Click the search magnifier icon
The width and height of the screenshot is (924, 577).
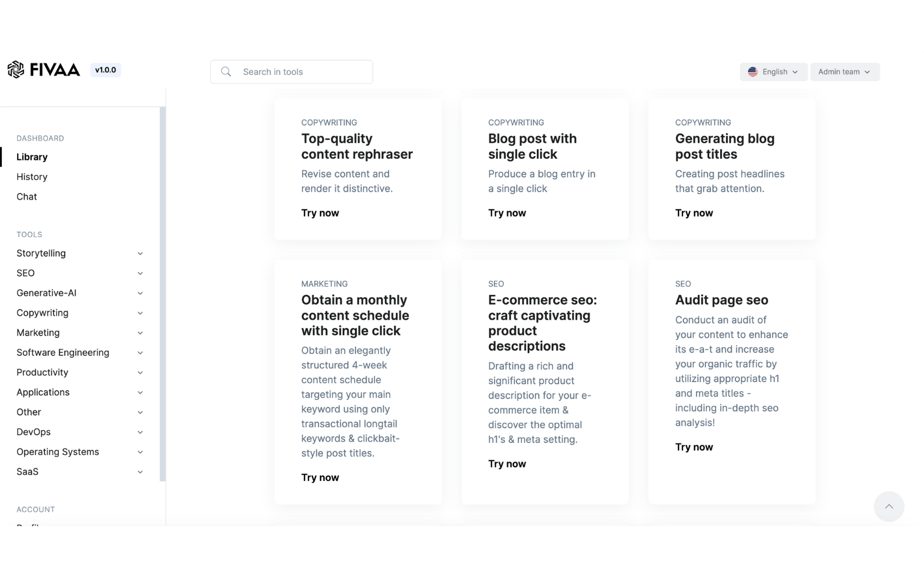click(226, 71)
